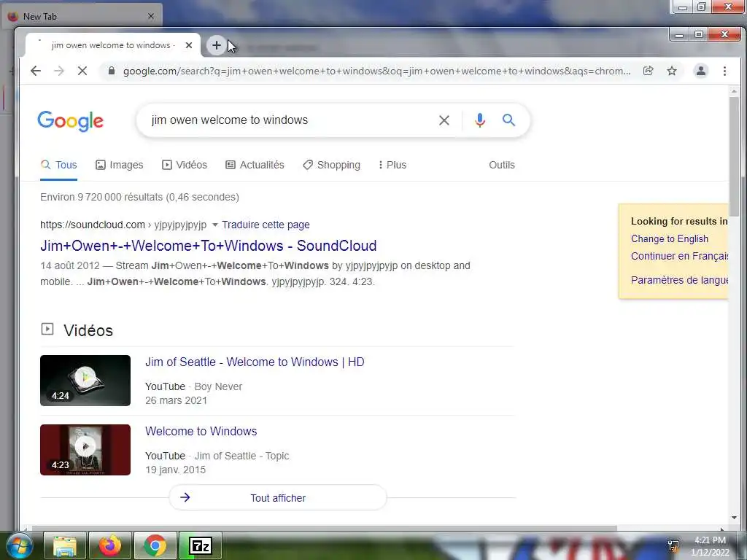Image resolution: width=747 pixels, height=560 pixels.
Task: Start voice search with the microphone icon
Action: pos(480,120)
